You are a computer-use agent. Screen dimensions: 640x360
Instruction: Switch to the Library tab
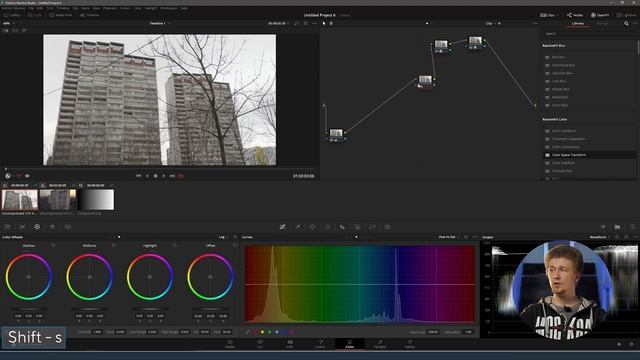(578, 24)
